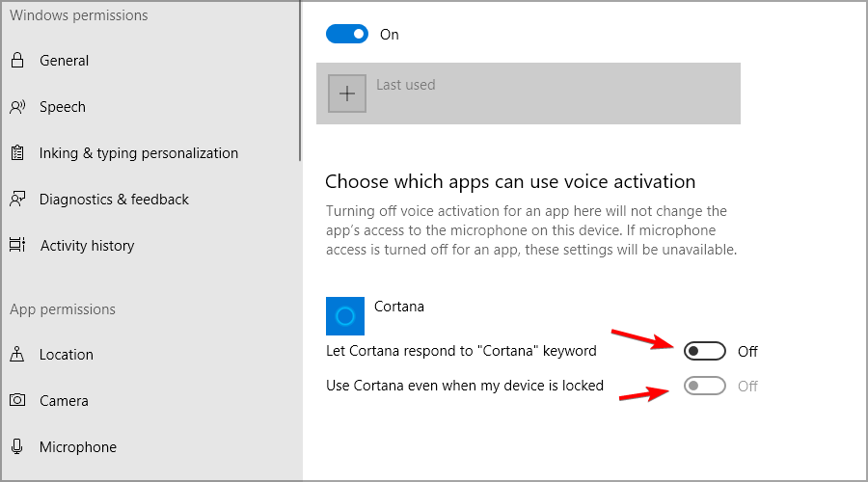868x482 pixels.
Task: Click the Activity history icon
Action: coord(17,246)
